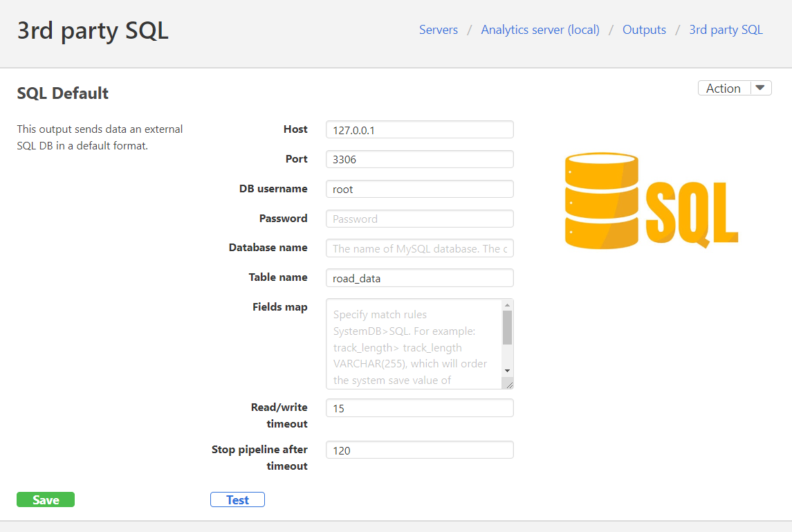This screenshot has height=532, width=792.
Task: Click the Host label
Action: 295,129
